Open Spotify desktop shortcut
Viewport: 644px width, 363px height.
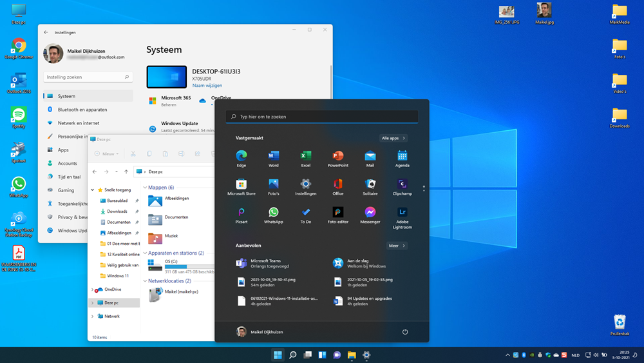[19, 117]
